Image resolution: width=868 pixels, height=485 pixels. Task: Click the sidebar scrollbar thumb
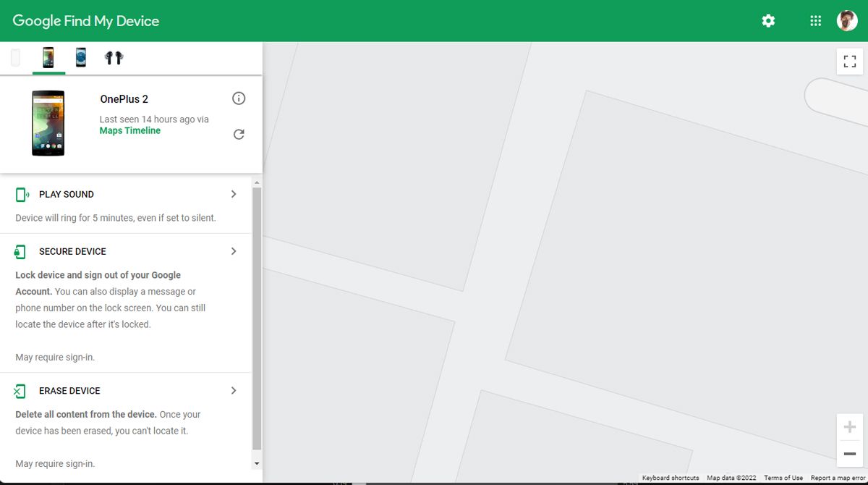[257, 319]
